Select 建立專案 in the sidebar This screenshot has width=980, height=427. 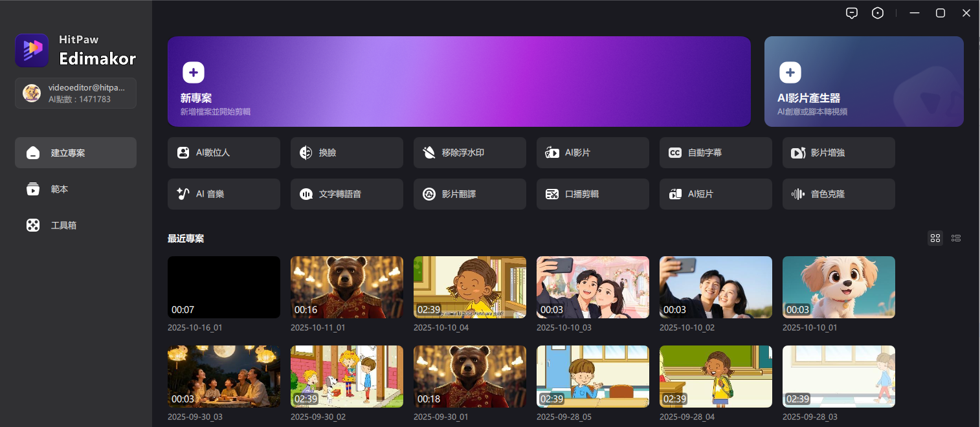(x=75, y=153)
